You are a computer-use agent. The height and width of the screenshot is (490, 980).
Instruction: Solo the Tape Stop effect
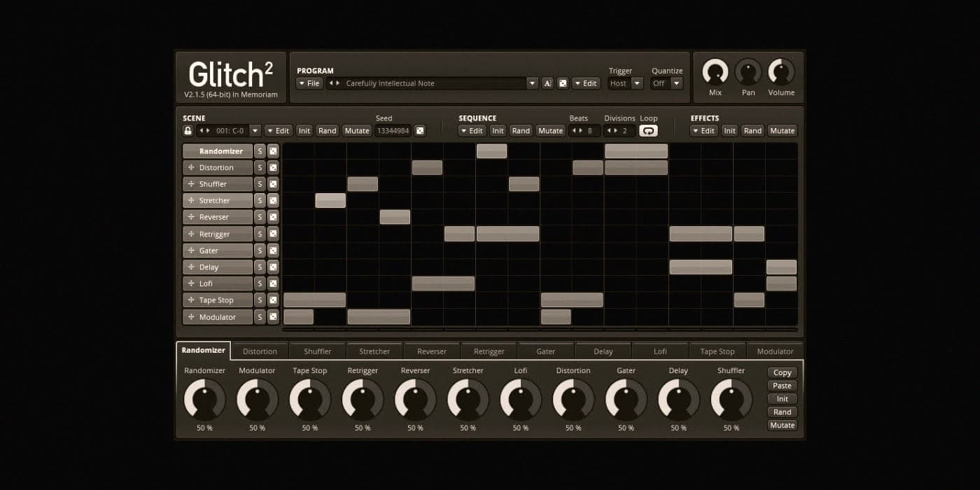[x=260, y=300]
